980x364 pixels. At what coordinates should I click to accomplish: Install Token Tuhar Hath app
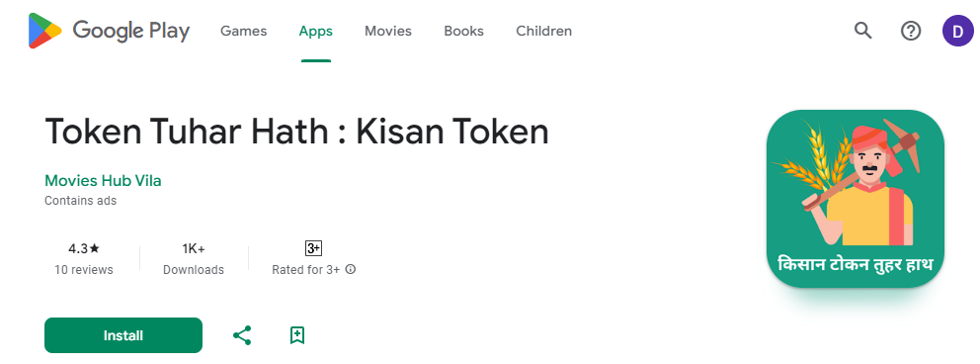tap(123, 335)
